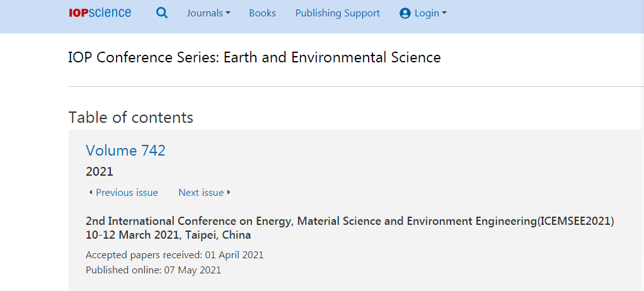
Task: Open search with the magnifier icon
Action: [162, 13]
